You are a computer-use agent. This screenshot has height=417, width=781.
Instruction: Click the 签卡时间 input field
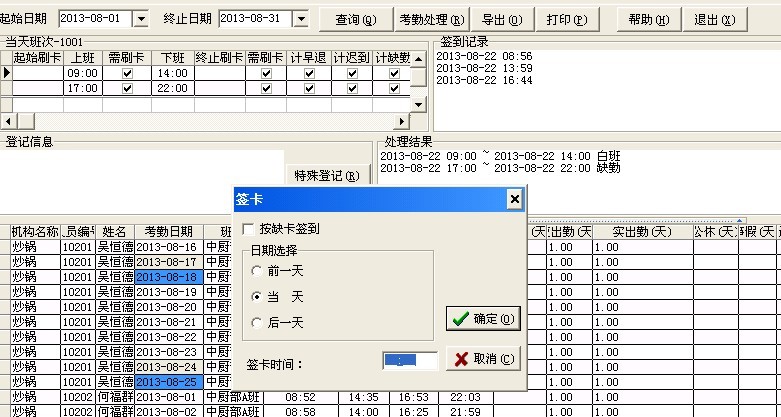tap(409, 360)
